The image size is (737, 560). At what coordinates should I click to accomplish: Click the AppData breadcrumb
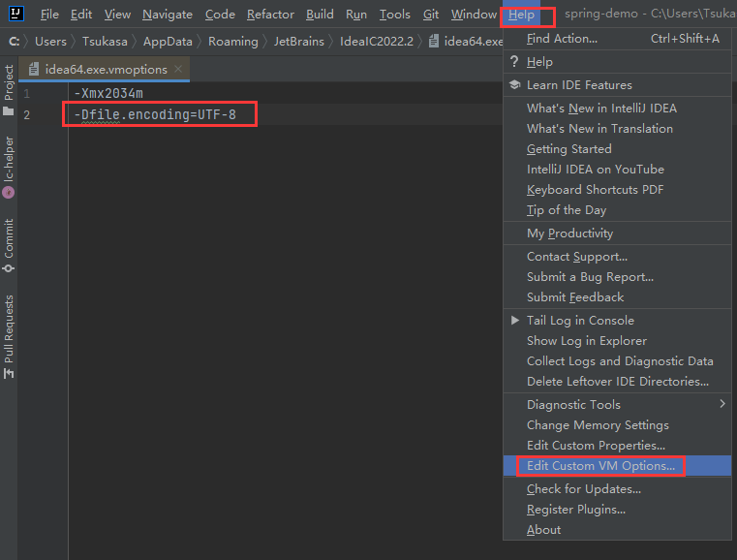coord(168,42)
